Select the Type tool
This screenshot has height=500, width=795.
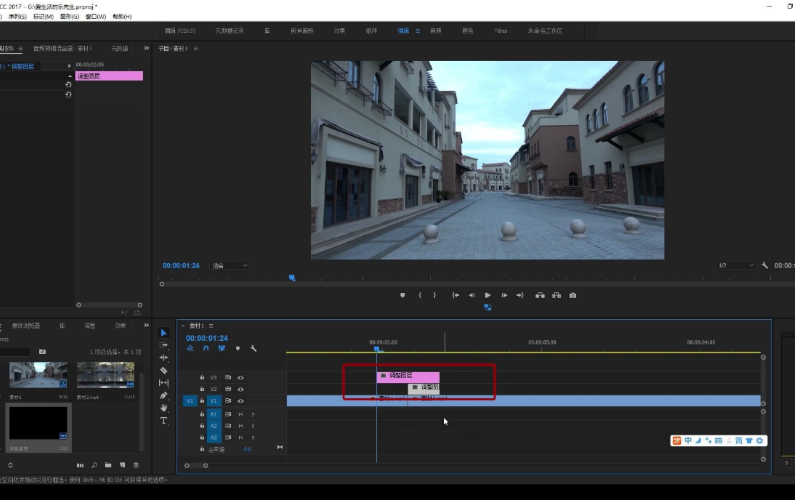[164, 421]
